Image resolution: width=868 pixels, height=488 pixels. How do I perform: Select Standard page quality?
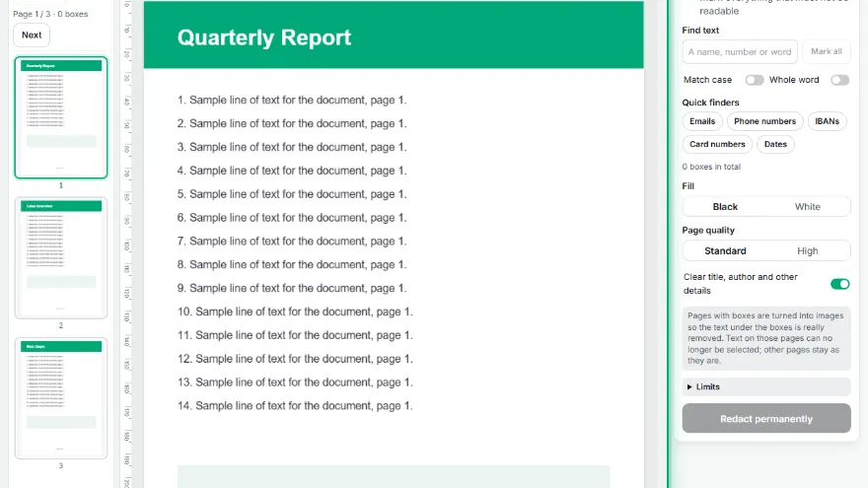pos(725,250)
